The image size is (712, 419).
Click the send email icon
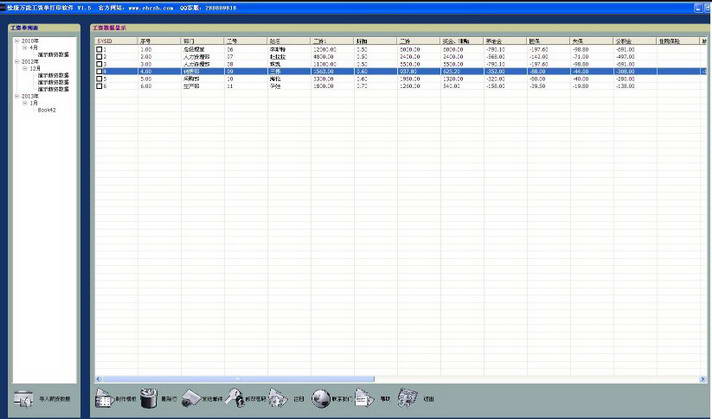tap(188, 398)
